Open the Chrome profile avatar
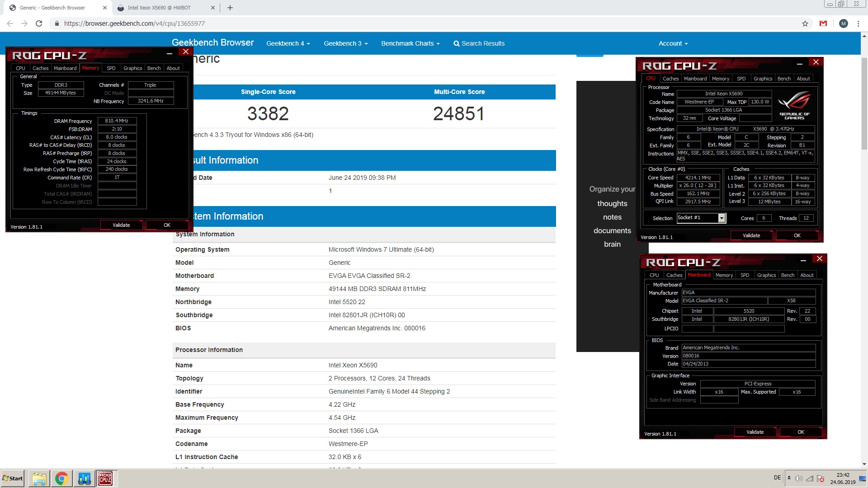868x488 pixels. (x=844, y=23)
